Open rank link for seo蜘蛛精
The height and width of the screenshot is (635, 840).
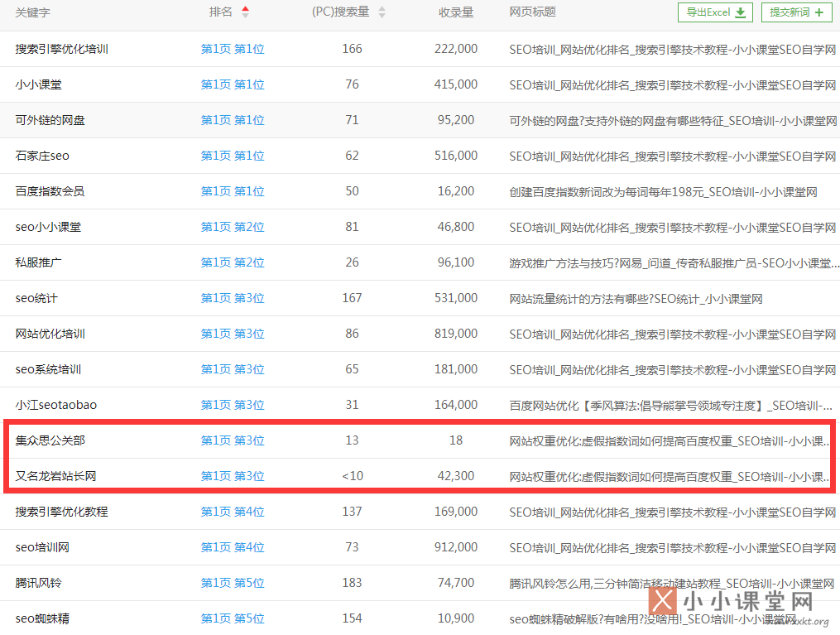(x=233, y=618)
